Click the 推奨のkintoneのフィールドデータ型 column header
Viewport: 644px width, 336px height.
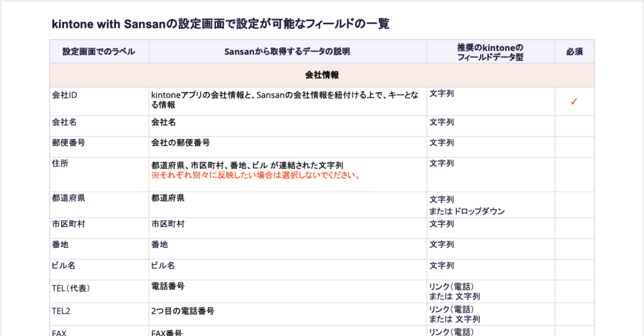490,52
